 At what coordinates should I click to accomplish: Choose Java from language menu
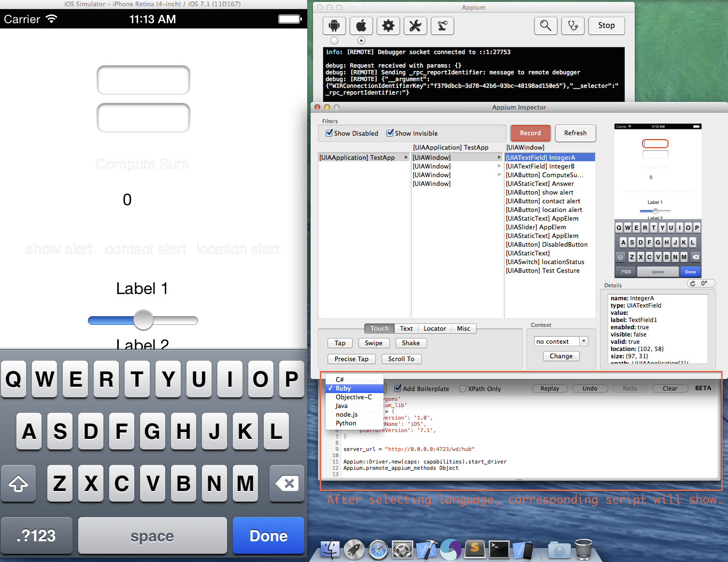point(355,406)
